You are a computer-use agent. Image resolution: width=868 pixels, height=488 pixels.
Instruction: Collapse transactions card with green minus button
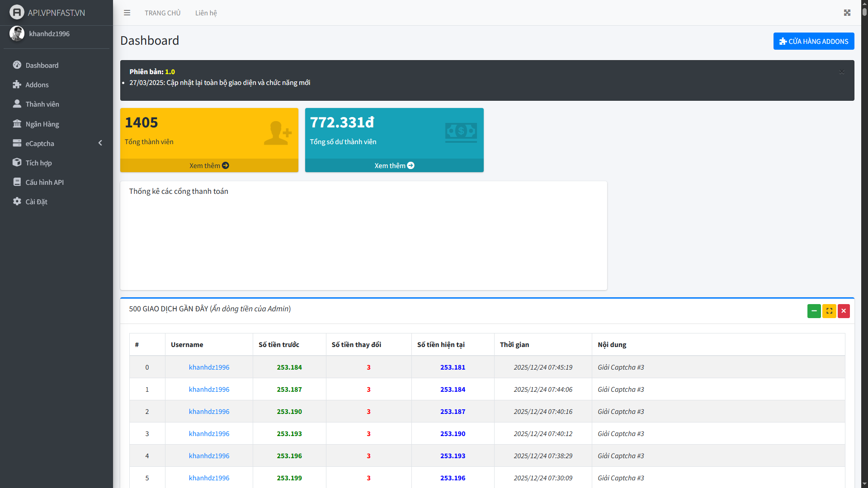pyautogui.click(x=814, y=311)
